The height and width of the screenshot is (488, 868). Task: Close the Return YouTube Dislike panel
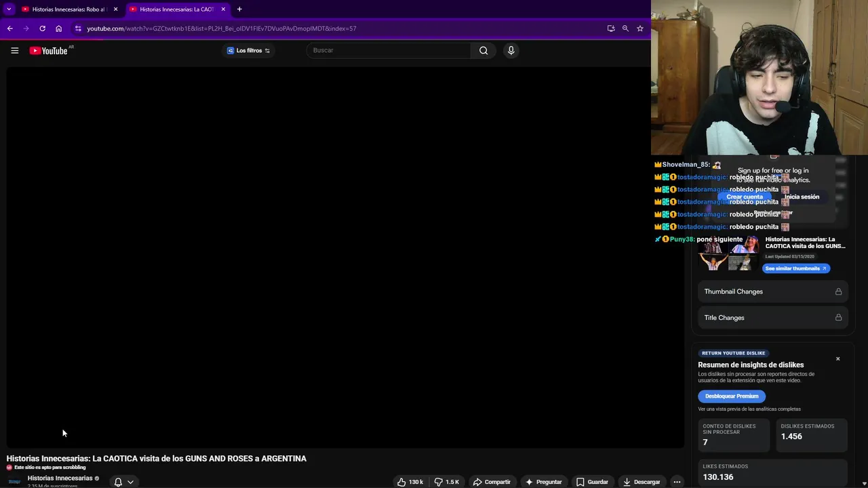tap(837, 359)
